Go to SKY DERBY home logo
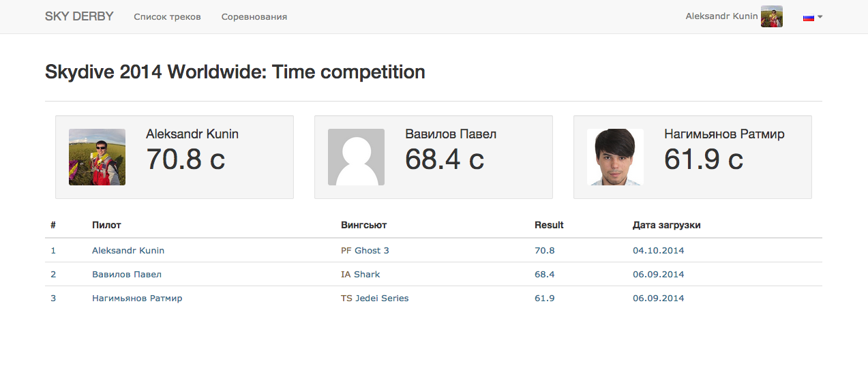The height and width of the screenshot is (368, 868). [x=79, y=16]
